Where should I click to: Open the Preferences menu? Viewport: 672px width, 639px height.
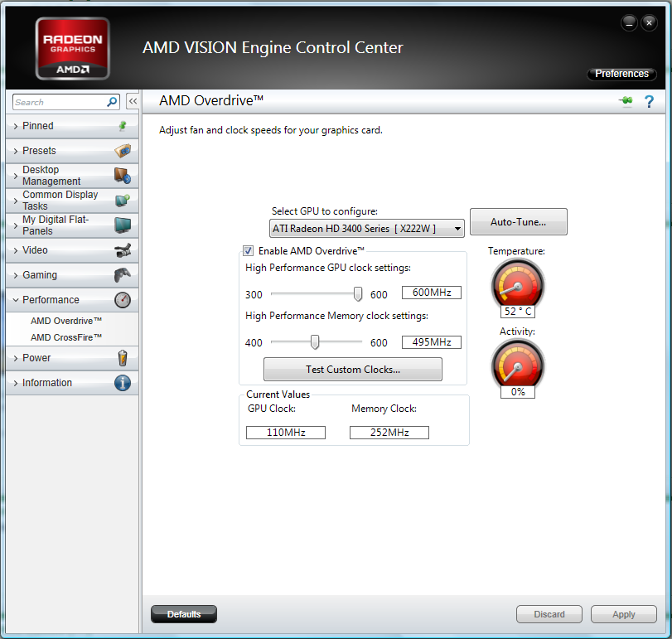click(621, 74)
